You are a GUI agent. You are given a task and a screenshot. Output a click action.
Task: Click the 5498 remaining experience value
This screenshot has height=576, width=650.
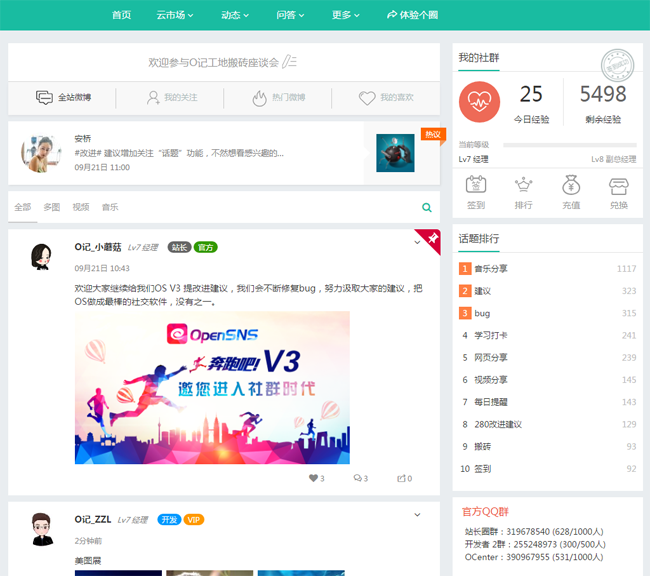point(603,94)
